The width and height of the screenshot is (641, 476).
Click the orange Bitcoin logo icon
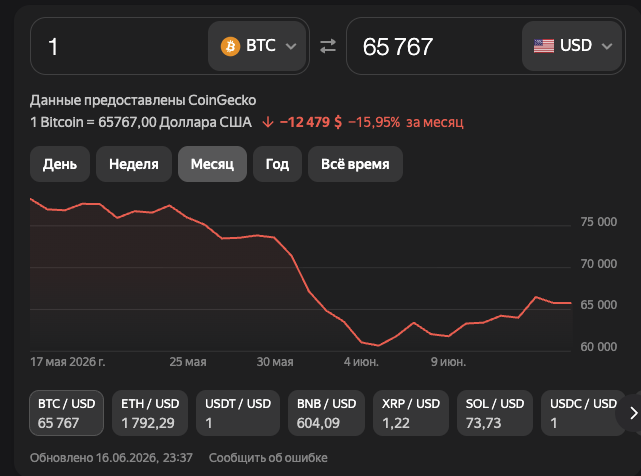(230, 46)
